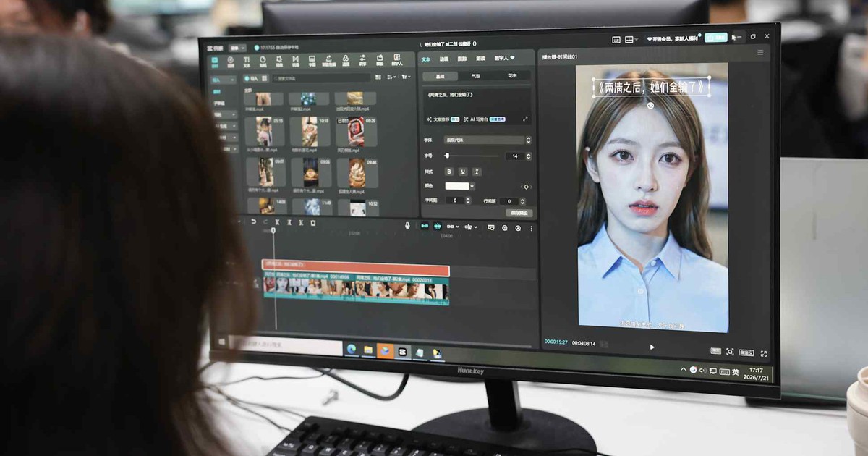Viewport: 868px width, 456px height.
Task: Click the Export button in title bar
Action: [x=716, y=37]
